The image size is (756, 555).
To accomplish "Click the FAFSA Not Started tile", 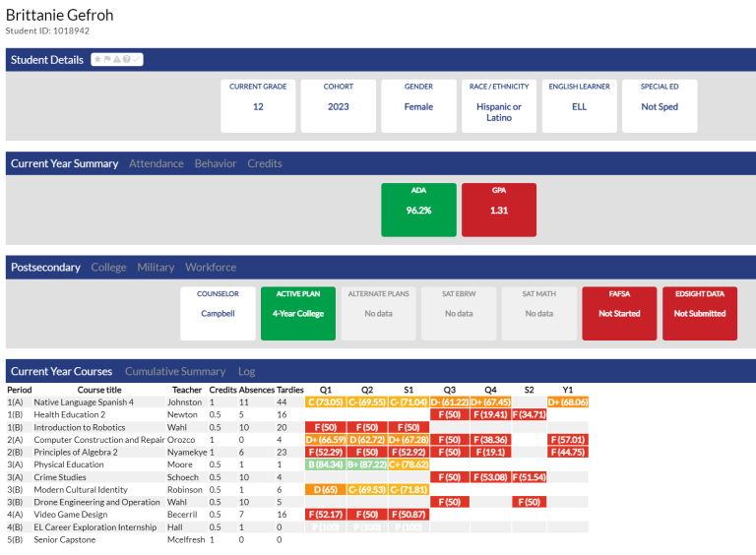I will coord(619,314).
